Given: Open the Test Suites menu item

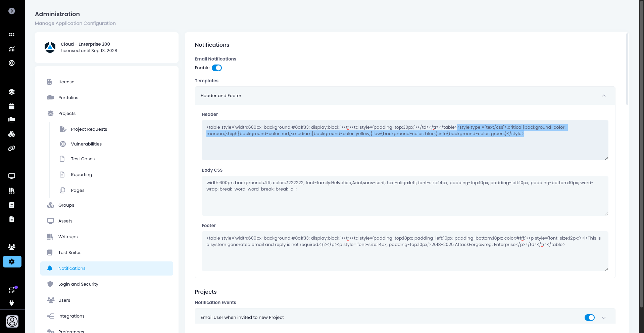Looking at the screenshot, I should click(x=70, y=253).
